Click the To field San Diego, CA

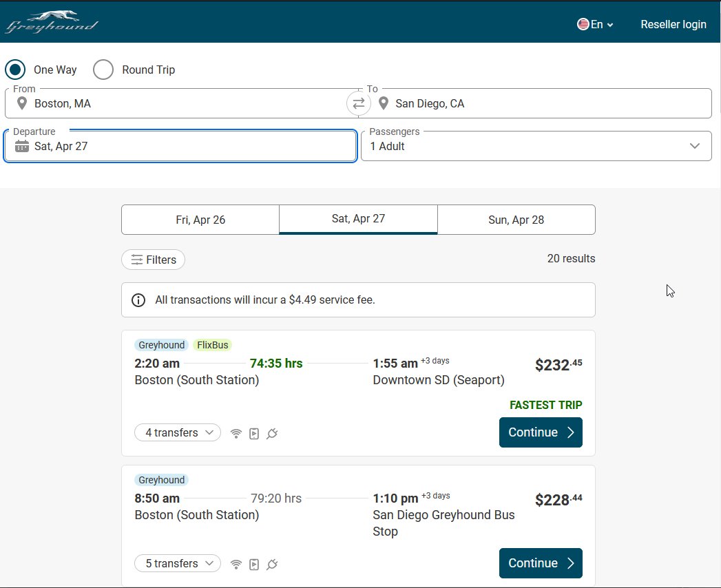pos(535,103)
